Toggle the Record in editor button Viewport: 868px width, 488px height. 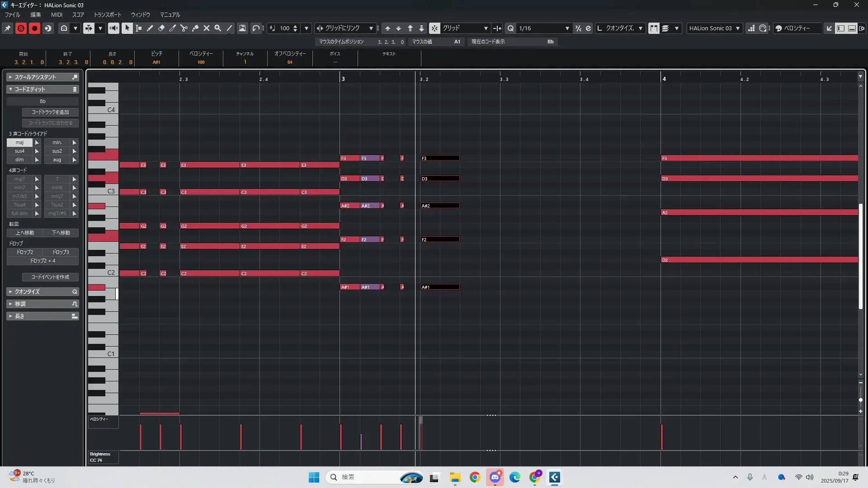pos(34,28)
